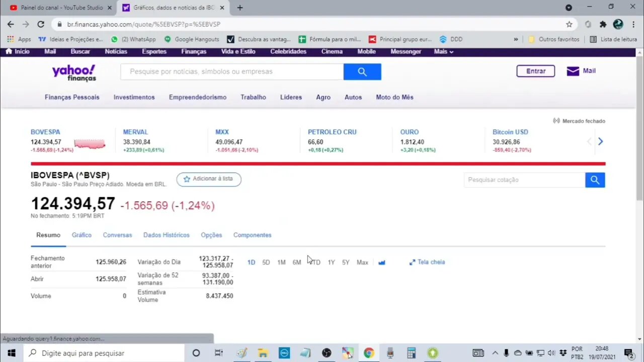Select the 1Y chart range

(x=331, y=262)
